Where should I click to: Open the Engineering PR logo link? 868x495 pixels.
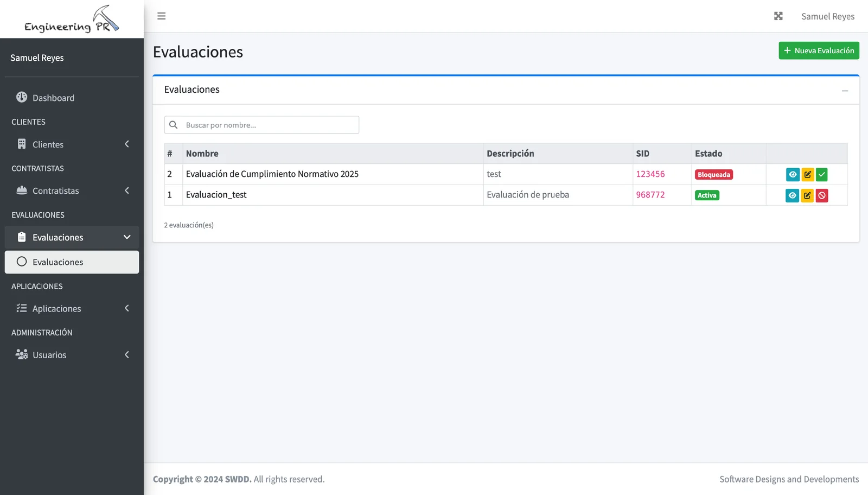[x=72, y=19]
